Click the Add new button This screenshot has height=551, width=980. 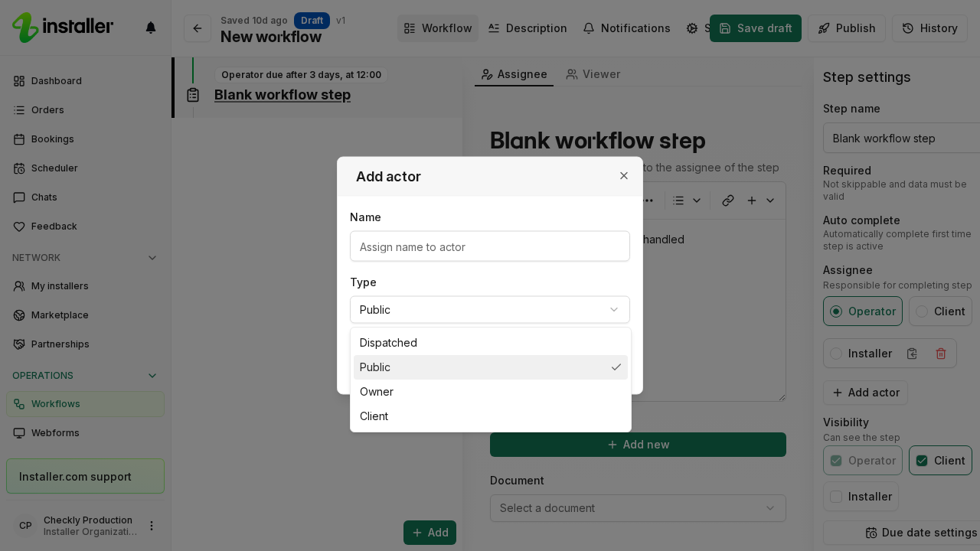pyautogui.click(x=638, y=445)
